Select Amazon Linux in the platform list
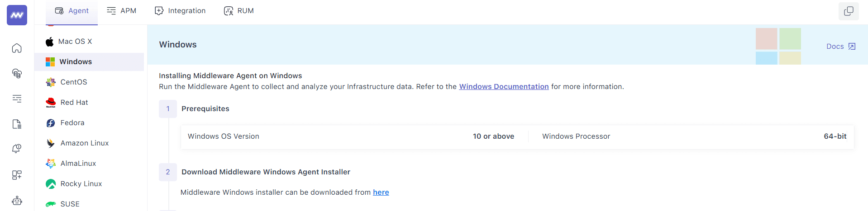 (x=84, y=143)
